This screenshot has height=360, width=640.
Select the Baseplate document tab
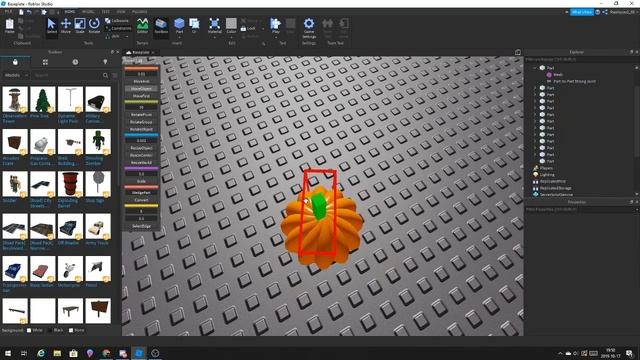coord(140,52)
